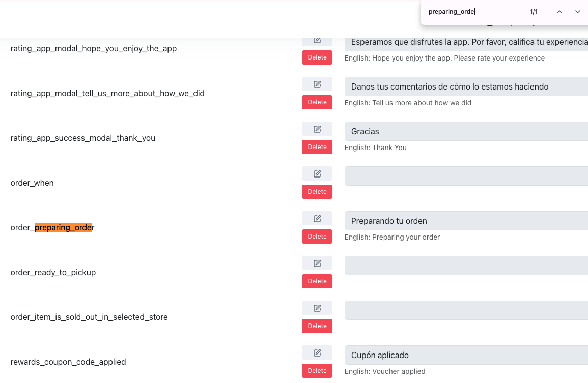Click edit icon for order_ready_to_pickup

pos(317,263)
